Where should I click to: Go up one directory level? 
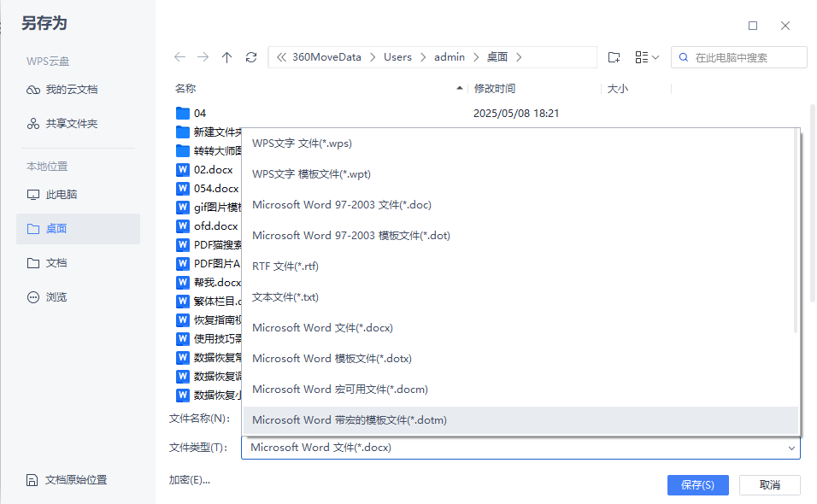(226, 56)
